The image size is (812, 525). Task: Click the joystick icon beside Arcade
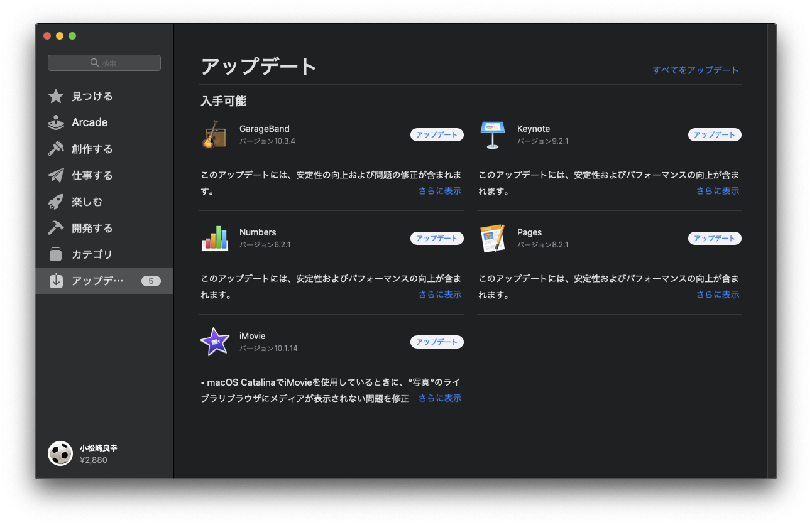(x=56, y=122)
